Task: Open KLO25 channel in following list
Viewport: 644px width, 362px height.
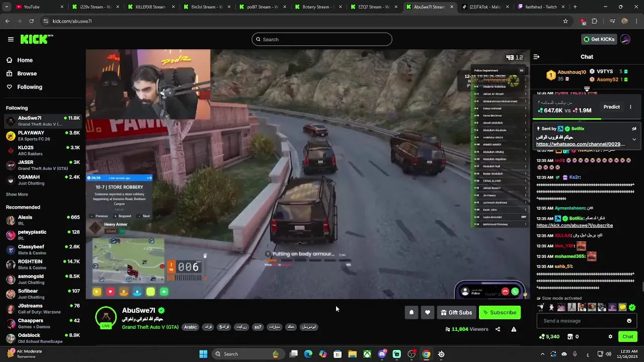Action: point(42,151)
